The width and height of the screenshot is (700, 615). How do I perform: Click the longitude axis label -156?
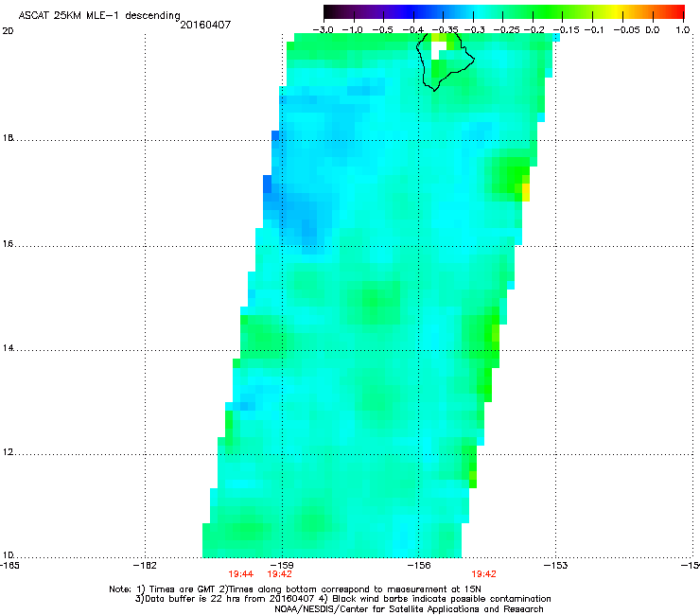(x=419, y=566)
